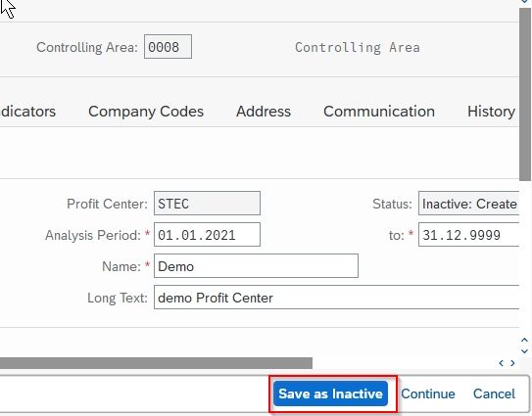Open the Company Codes tab

[146, 112]
